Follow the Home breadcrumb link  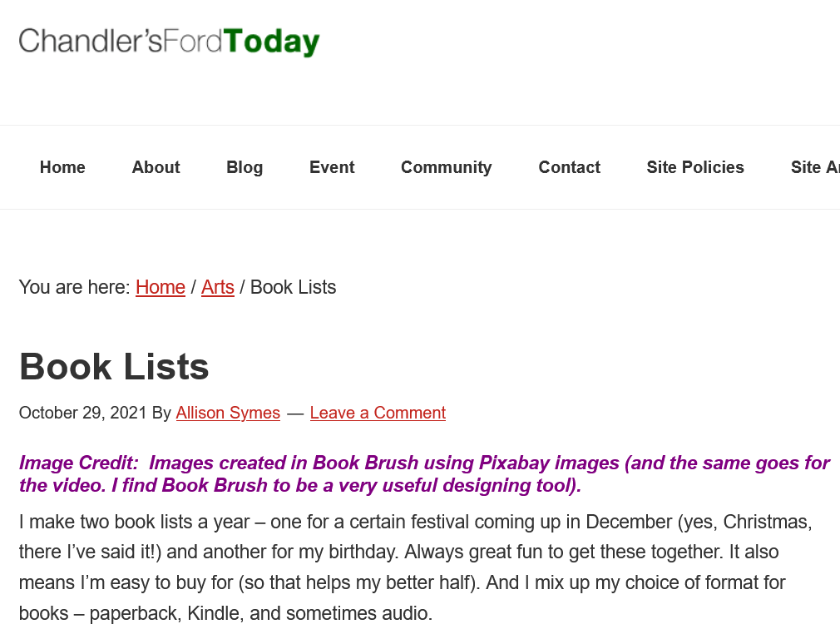[160, 287]
